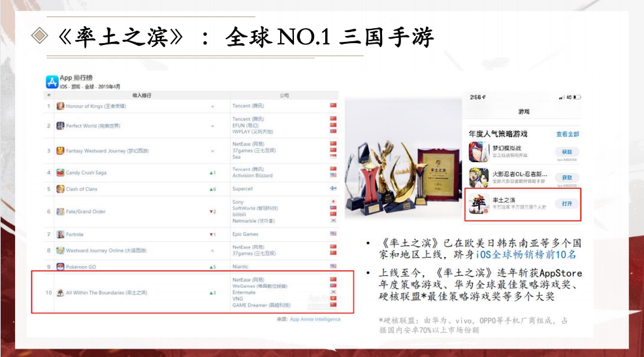The height and width of the screenshot is (357, 644).
Task: Select the Fate/Grand Order title
Action: point(86,211)
